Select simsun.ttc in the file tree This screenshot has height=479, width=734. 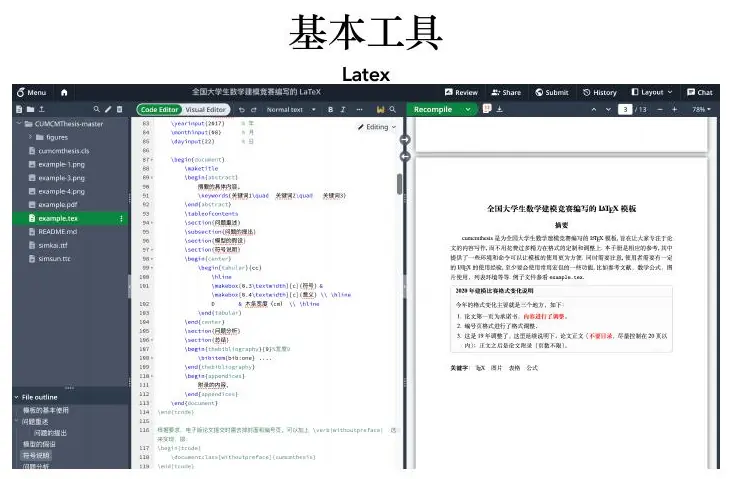[x=54, y=258]
